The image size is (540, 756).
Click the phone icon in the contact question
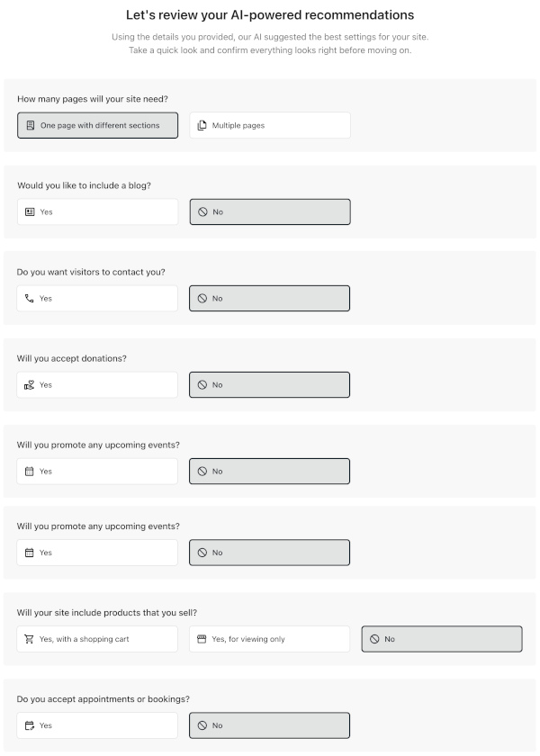click(29, 298)
